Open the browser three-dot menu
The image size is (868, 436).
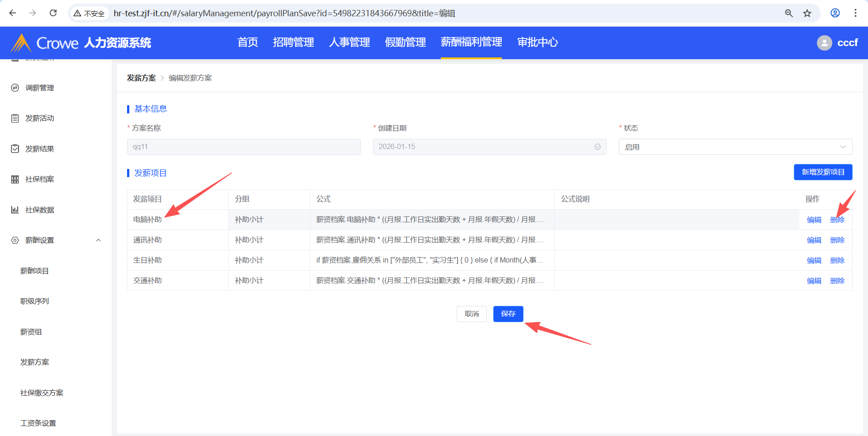pyautogui.click(x=855, y=13)
